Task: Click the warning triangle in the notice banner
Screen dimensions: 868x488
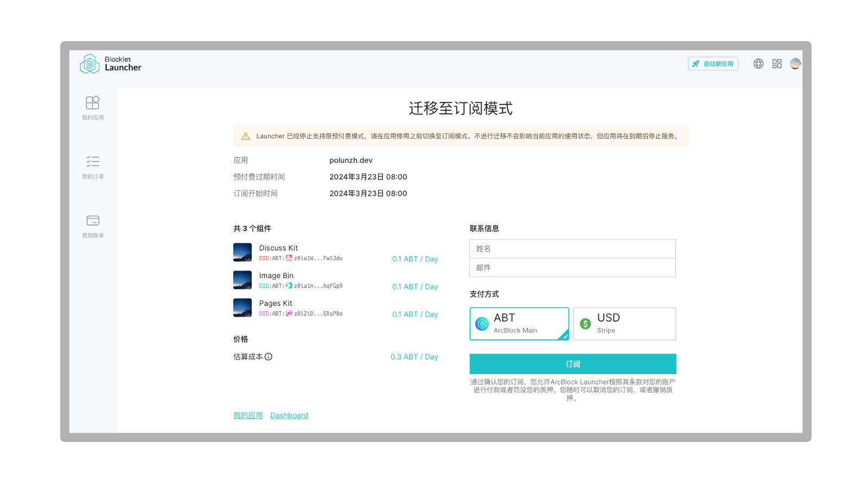Action: 245,136
